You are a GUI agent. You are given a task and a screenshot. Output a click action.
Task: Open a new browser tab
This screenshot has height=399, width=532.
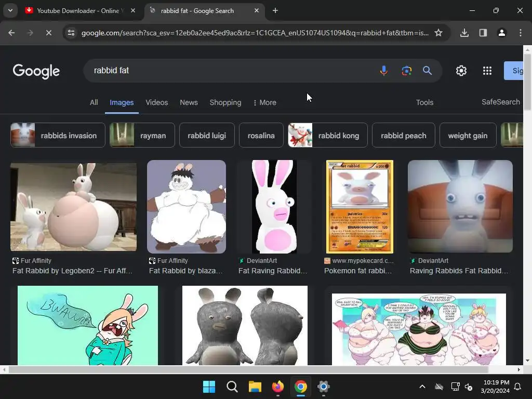coord(275,10)
